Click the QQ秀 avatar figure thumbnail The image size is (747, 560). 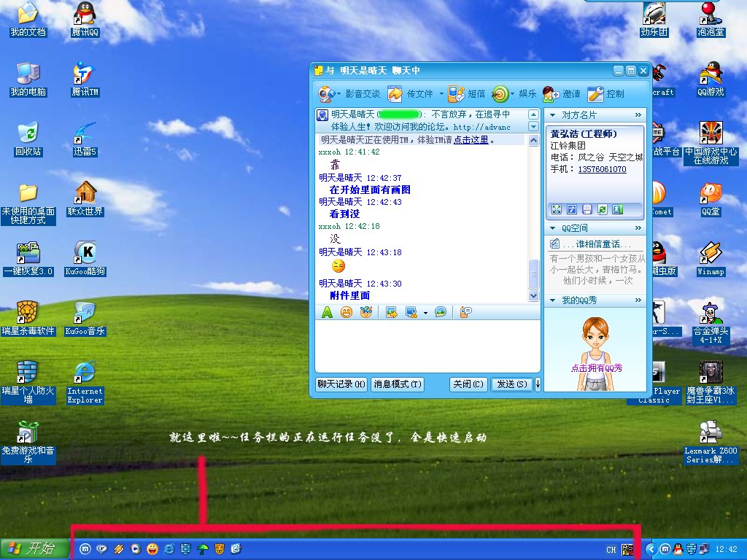tap(595, 354)
